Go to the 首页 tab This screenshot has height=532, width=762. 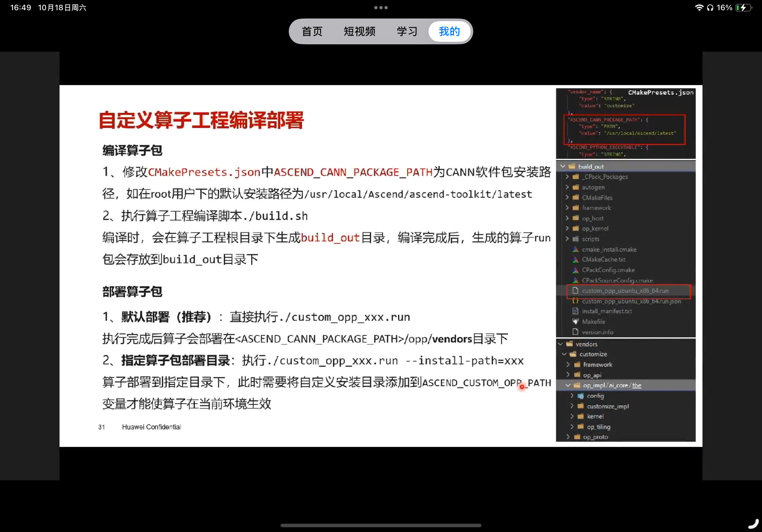[x=311, y=31]
